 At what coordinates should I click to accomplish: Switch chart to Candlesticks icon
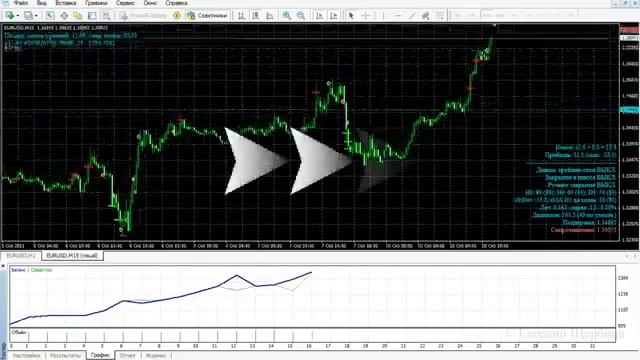256,16
